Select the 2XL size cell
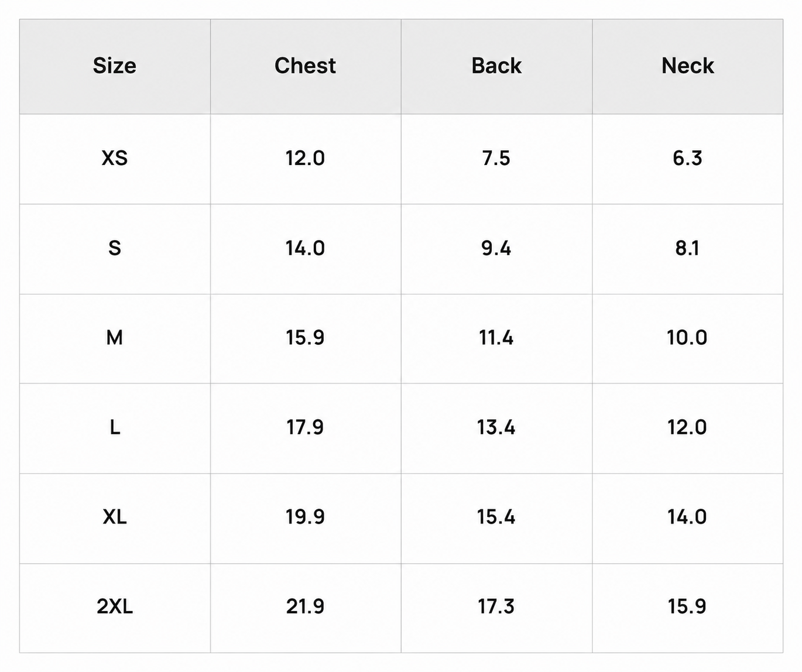The width and height of the screenshot is (802, 672). (115, 606)
